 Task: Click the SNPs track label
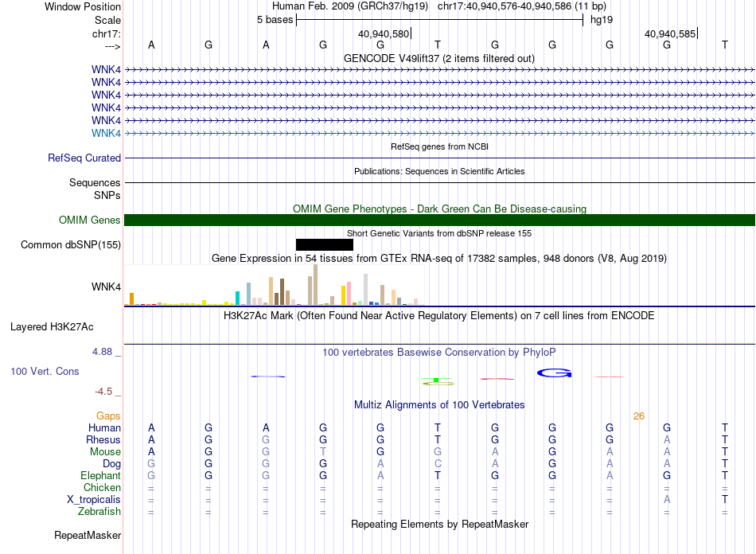107,195
